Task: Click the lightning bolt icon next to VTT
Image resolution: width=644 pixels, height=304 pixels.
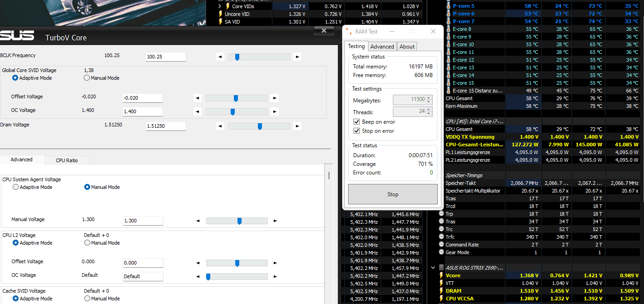Action: click(441, 283)
